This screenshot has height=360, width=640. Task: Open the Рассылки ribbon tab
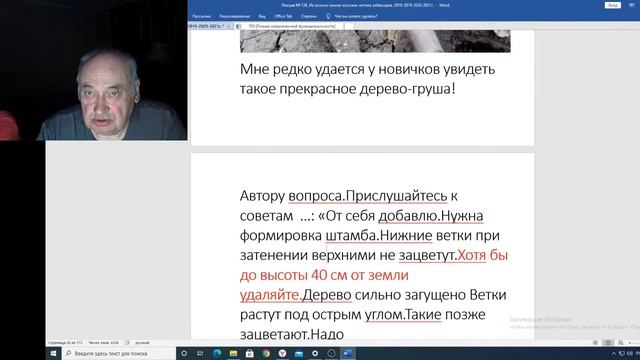[201, 16]
